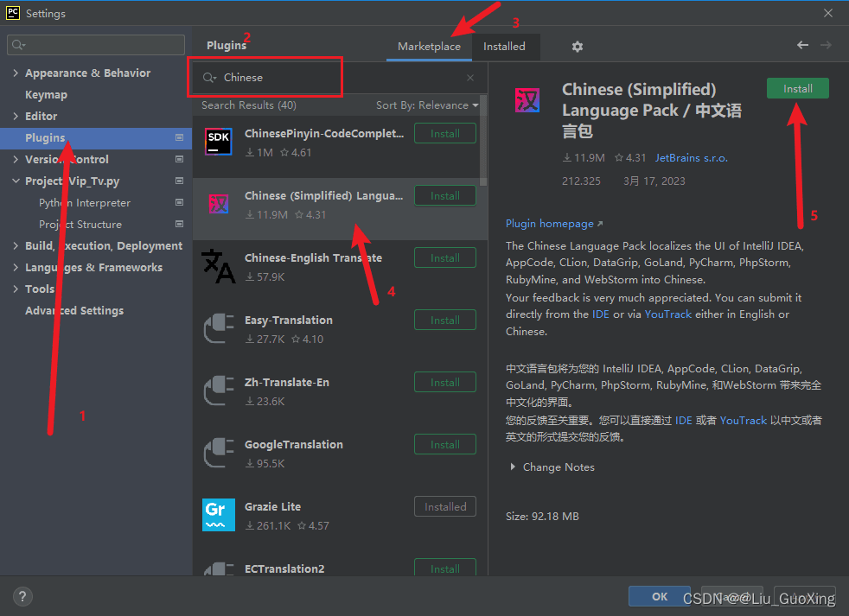Click the PyCharm logo in the title bar
849x616 pixels.
(x=12, y=13)
